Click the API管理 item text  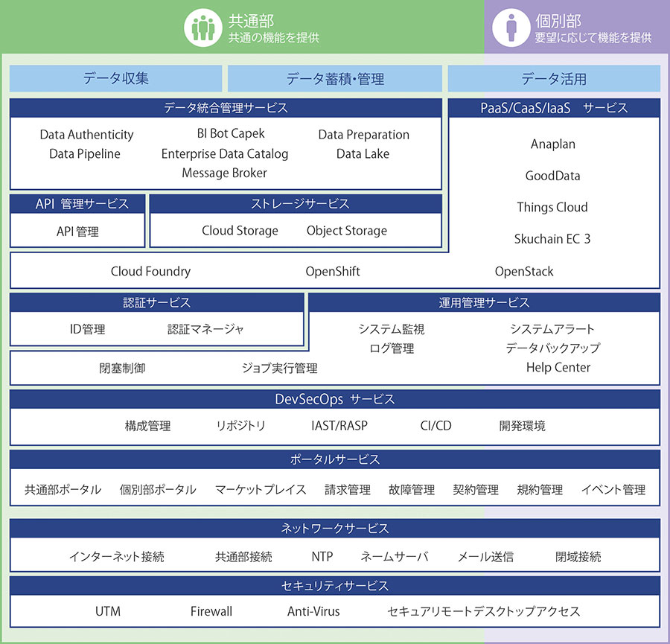tap(77, 232)
